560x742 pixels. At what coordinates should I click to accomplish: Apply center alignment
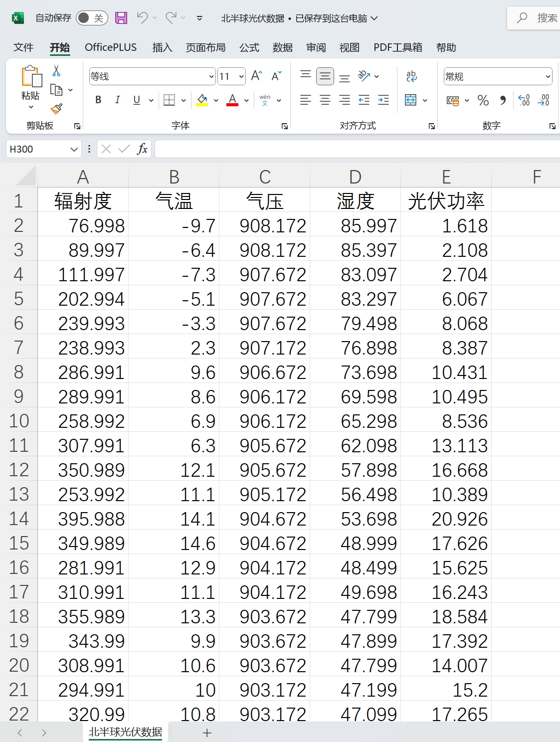325,100
